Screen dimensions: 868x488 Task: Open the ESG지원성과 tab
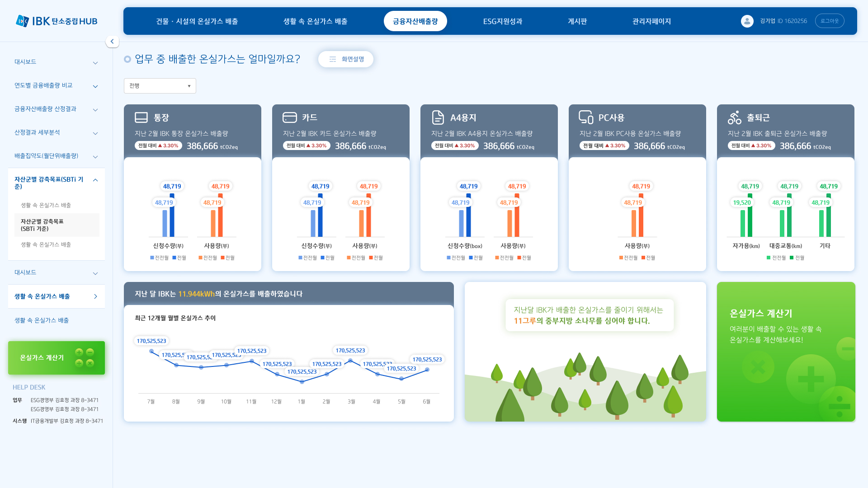pos(503,21)
